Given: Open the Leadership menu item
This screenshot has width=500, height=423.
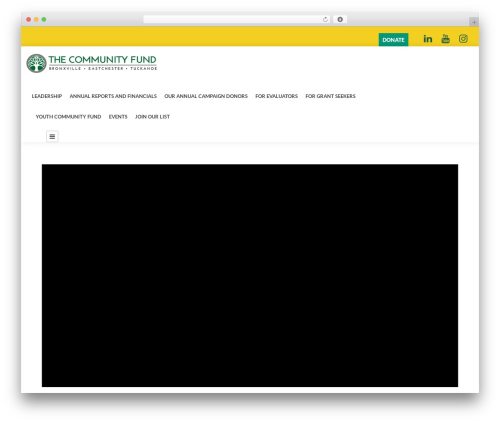Looking at the screenshot, I should [47, 96].
